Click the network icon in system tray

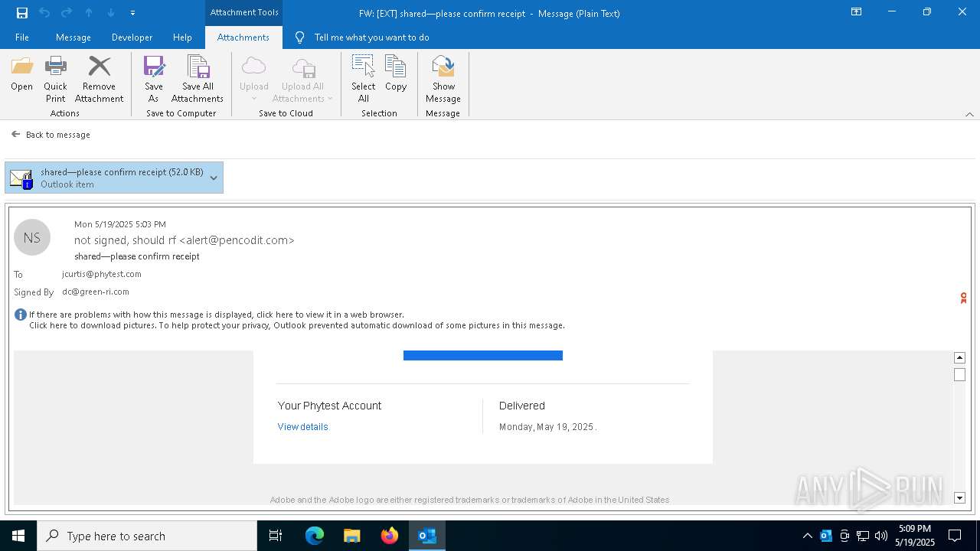[863, 536]
